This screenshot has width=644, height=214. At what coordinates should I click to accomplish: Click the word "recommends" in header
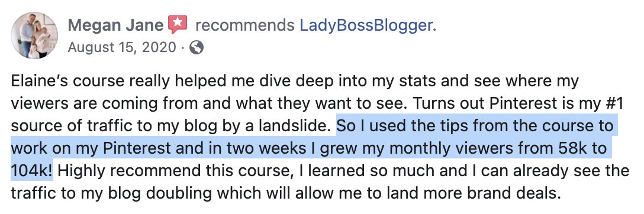245,26
